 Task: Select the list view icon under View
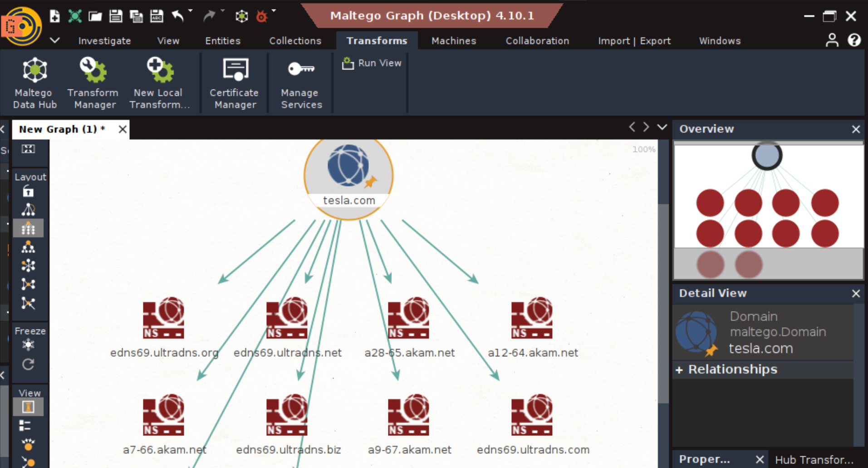pos(25,426)
